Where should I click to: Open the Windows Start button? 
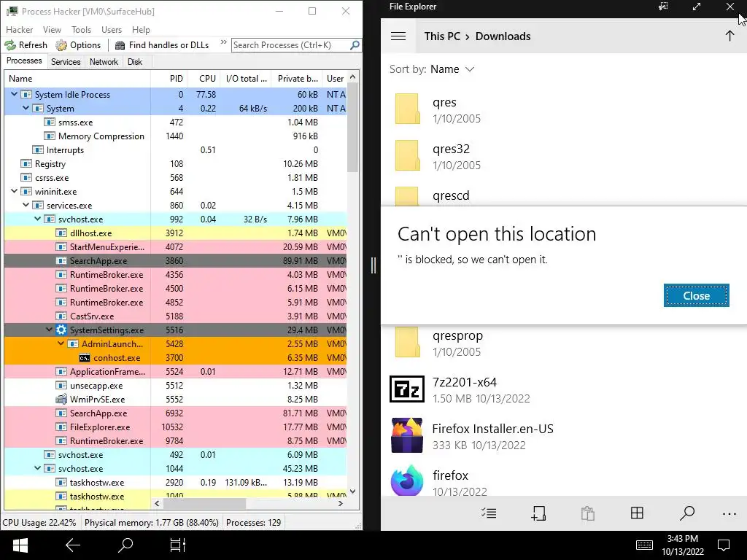pyautogui.click(x=20, y=545)
